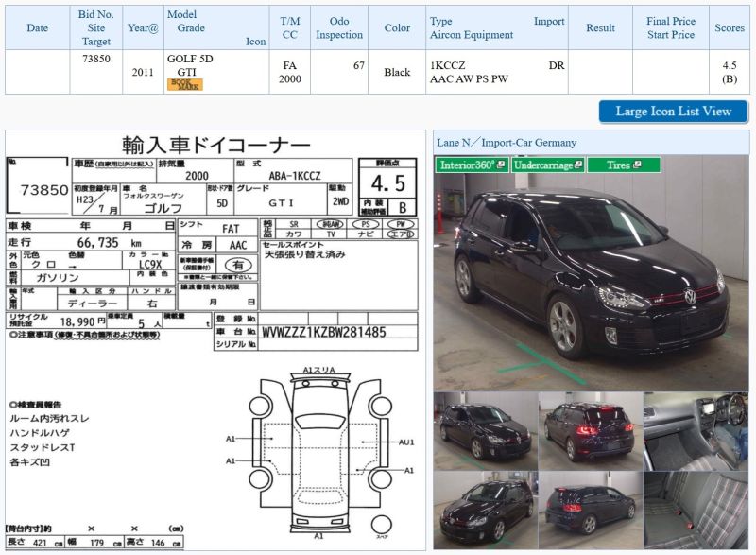756x555 pixels.
Task: Click the 1KCCZ type text
Action: pos(447,65)
